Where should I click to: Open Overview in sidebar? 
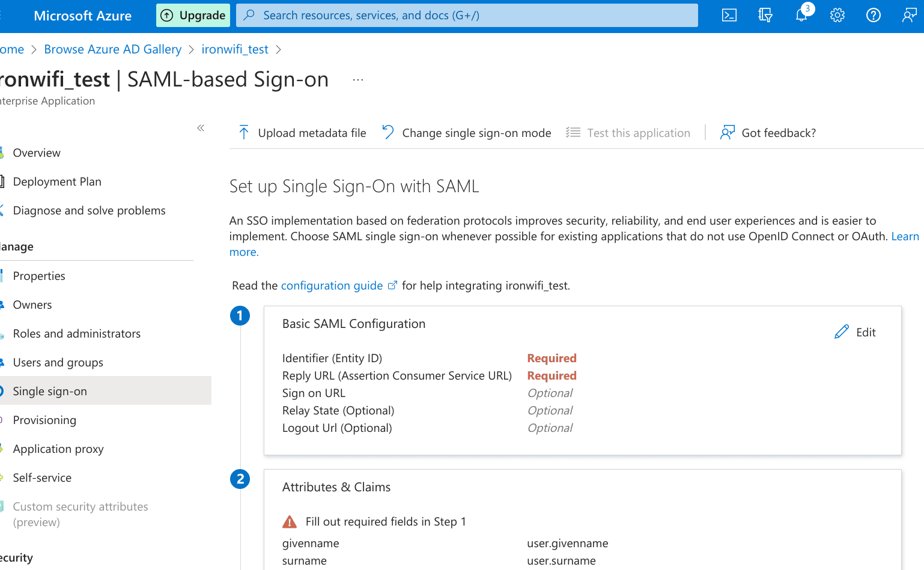(x=37, y=153)
